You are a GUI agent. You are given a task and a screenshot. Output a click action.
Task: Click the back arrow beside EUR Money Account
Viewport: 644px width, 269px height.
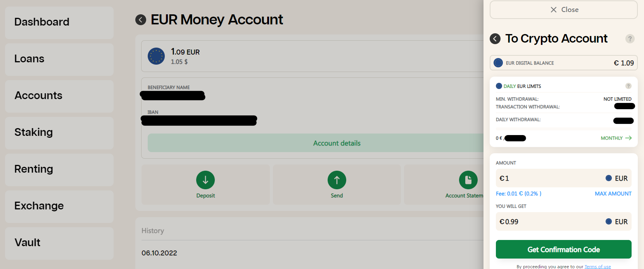pyautogui.click(x=141, y=20)
